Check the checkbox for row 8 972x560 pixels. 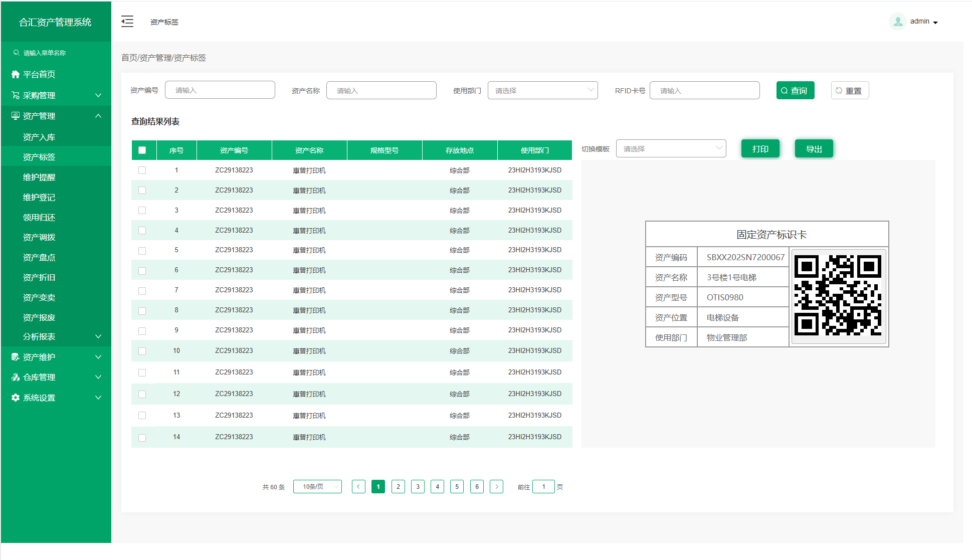coord(142,311)
